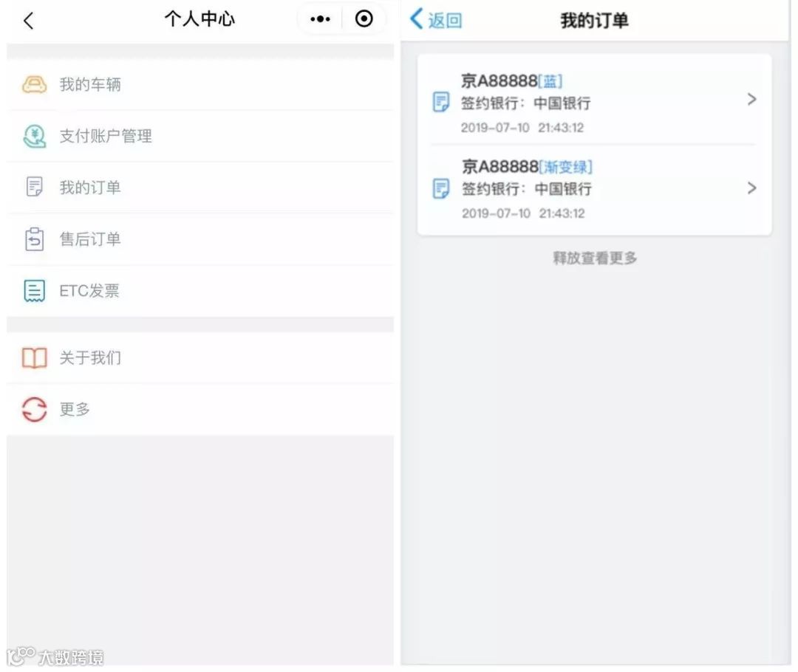Select the clipboard return icon for 售后订单
This screenshot has width=798, height=672.
[34, 239]
